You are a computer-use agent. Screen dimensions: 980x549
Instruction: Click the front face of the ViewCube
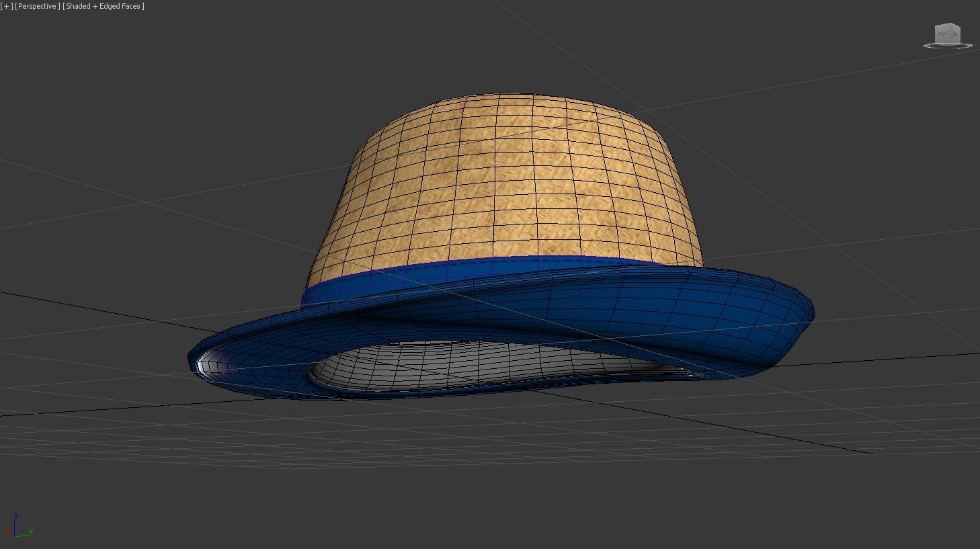coord(958,35)
